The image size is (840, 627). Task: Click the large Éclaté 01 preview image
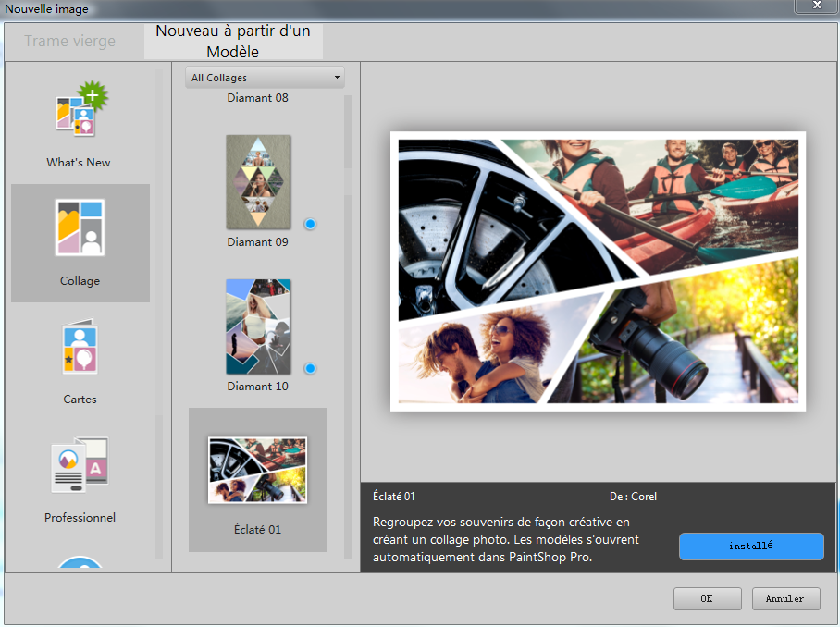(x=598, y=272)
